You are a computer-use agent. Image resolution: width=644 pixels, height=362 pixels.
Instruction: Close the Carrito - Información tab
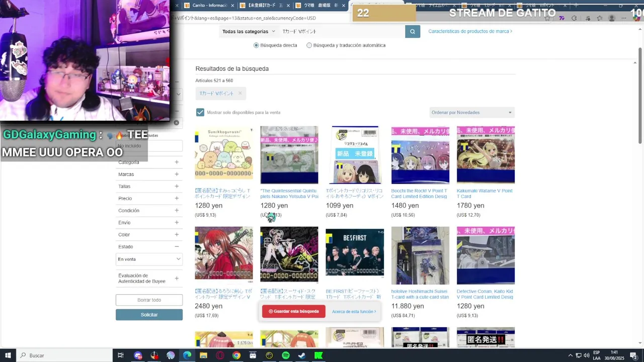click(x=232, y=6)
